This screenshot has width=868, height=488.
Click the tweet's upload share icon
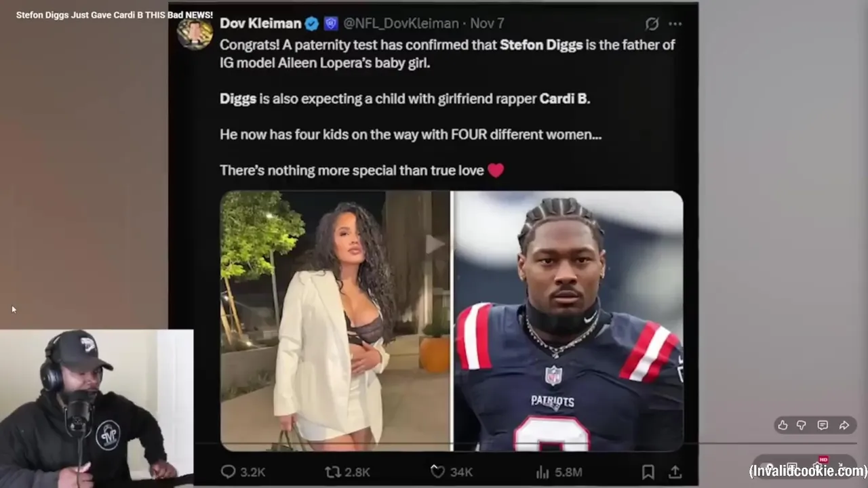pyautogui.click(x=675, y=472)
